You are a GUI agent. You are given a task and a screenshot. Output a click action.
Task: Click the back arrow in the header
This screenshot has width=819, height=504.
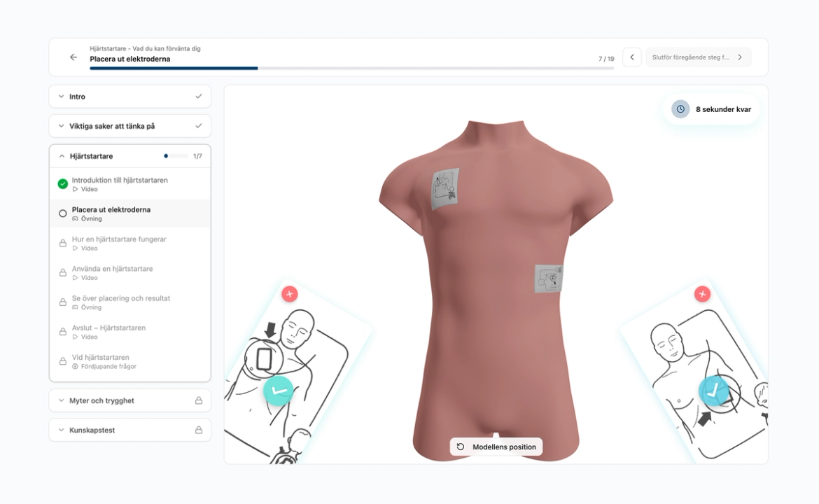click(73, 57)
